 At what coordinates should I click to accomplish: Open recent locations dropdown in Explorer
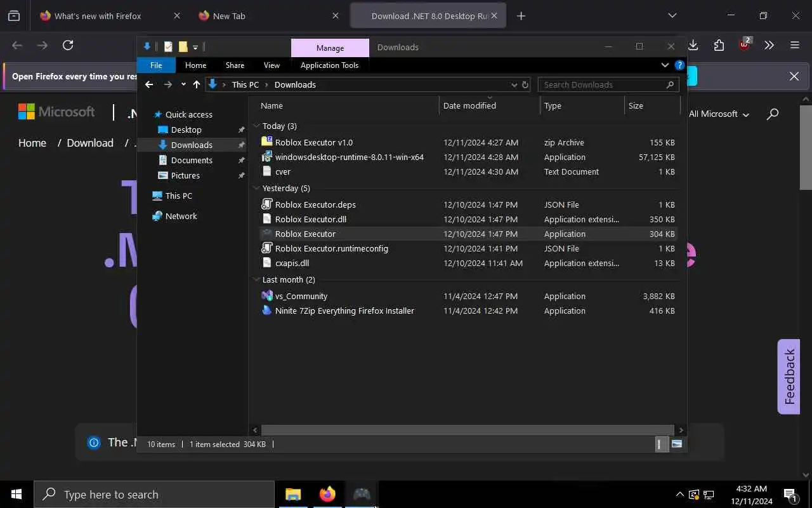(183, 84)
